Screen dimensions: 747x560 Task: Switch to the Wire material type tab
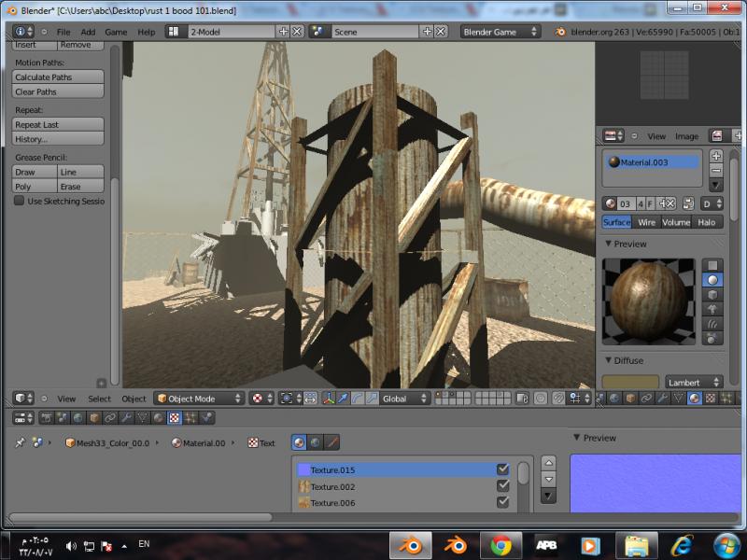click(x=646, y=222)
